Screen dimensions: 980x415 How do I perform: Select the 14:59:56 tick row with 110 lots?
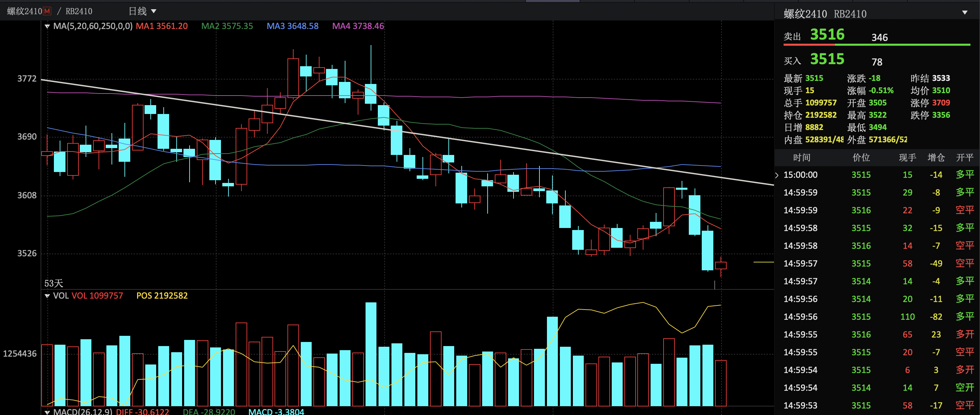[x=877, y=317]
